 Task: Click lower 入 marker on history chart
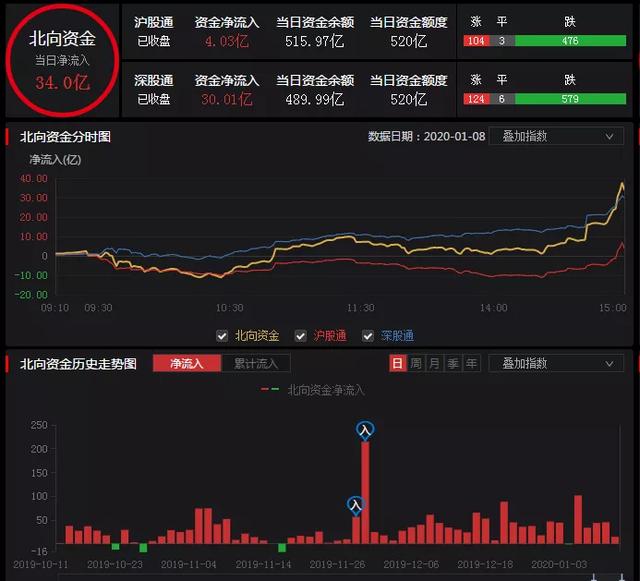click(x=356, y=506)
